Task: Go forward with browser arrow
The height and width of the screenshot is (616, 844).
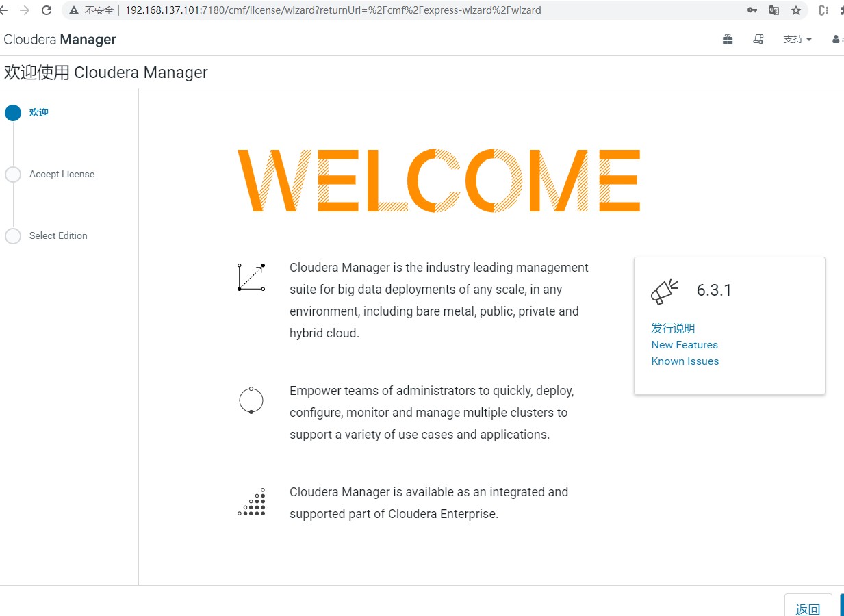Action: tap(25, 10)
